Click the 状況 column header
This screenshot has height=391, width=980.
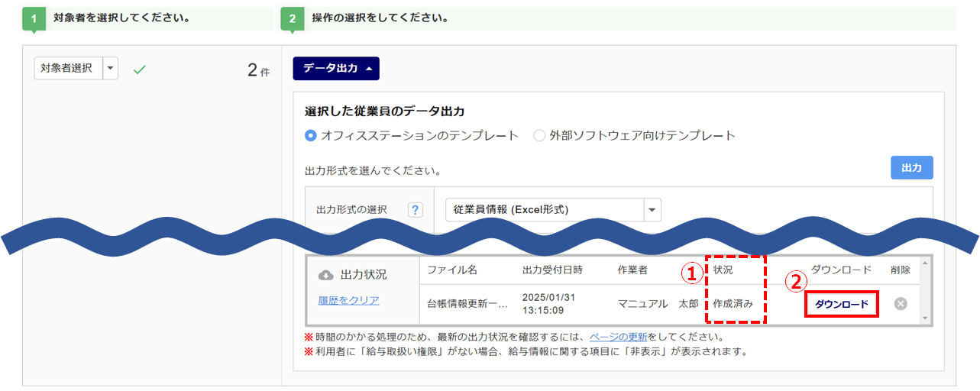(723, 270)
